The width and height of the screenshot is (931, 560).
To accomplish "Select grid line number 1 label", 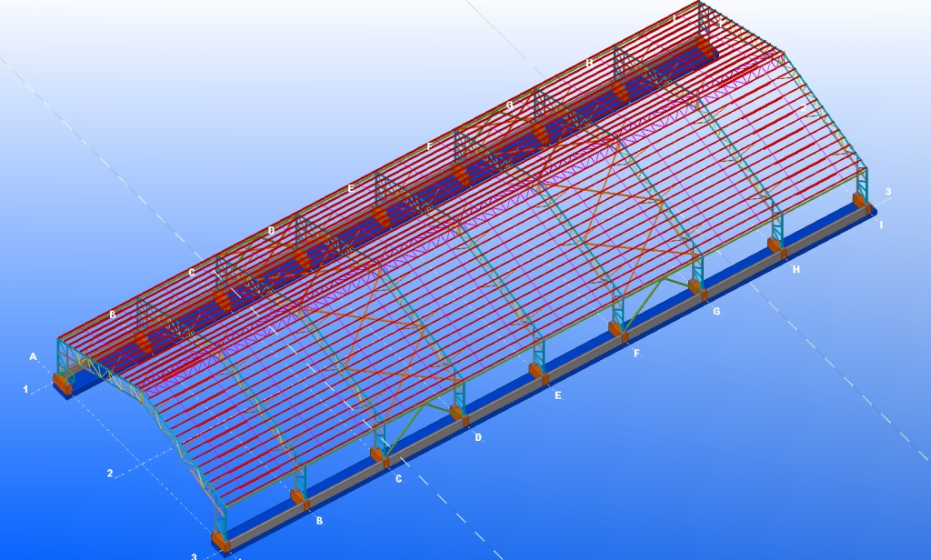I will click(26, 389).
